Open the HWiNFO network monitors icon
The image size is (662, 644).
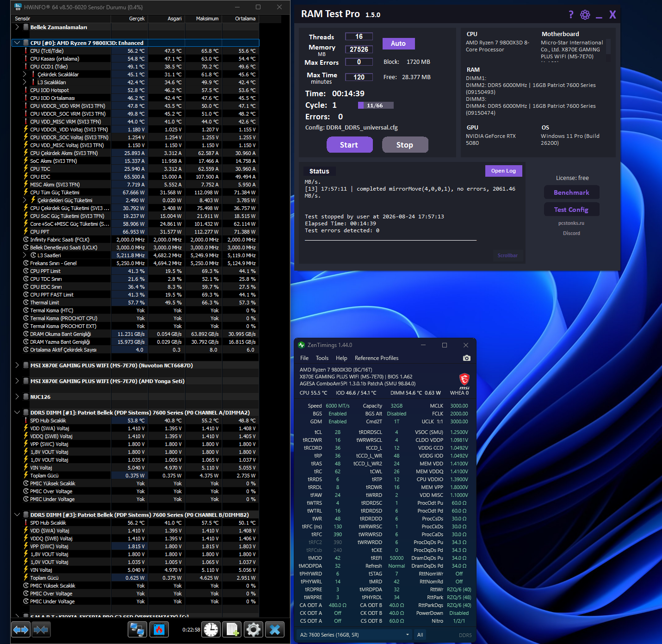point(137,629)
